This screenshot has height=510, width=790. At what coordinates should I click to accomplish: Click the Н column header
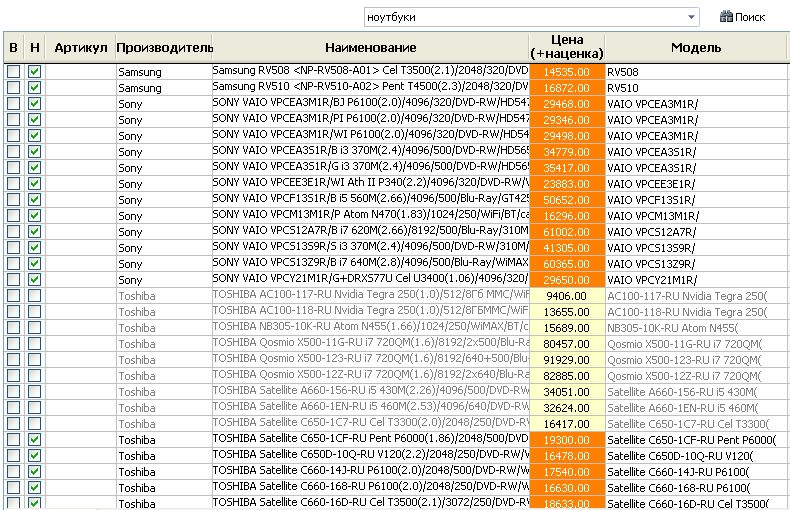pos(35,48)
